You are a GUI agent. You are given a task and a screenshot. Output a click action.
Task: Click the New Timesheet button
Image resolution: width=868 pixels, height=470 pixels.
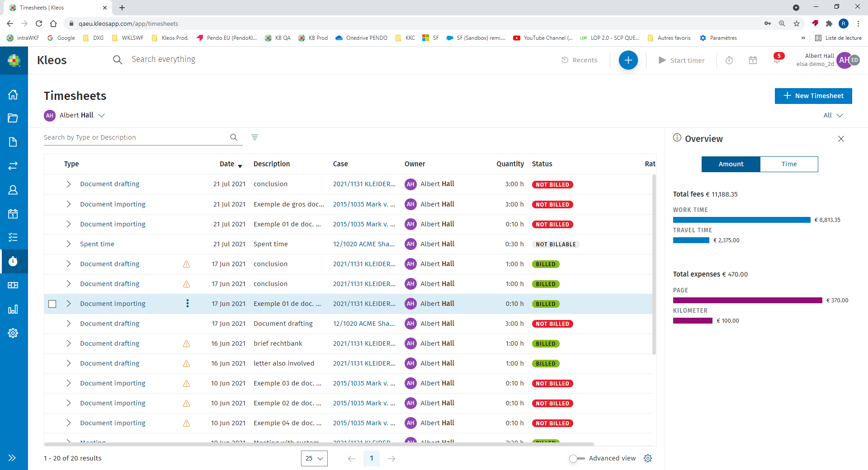(813, 96)
